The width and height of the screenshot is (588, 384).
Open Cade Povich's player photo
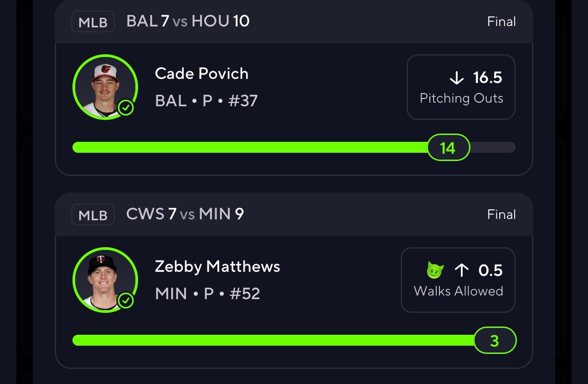(104, 86)
